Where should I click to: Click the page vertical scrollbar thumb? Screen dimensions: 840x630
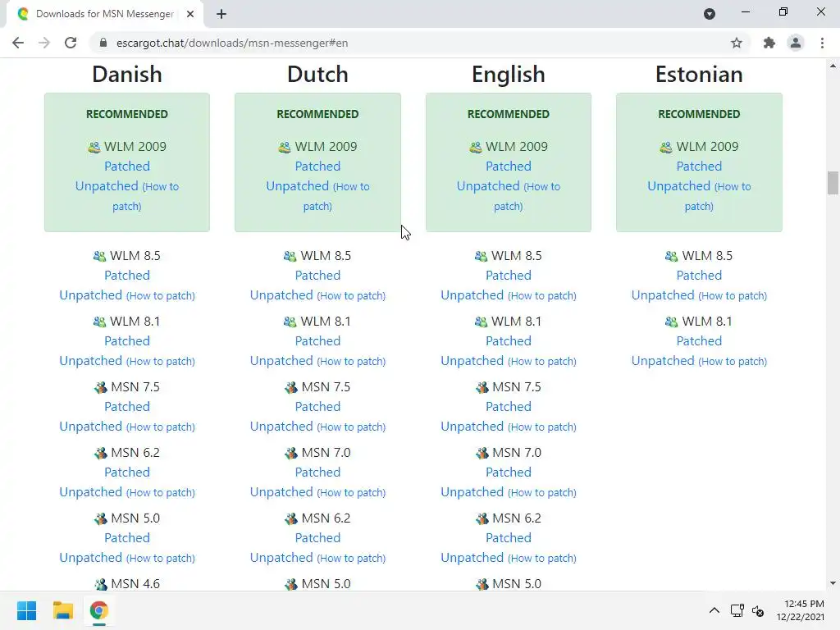click(833, 183)
